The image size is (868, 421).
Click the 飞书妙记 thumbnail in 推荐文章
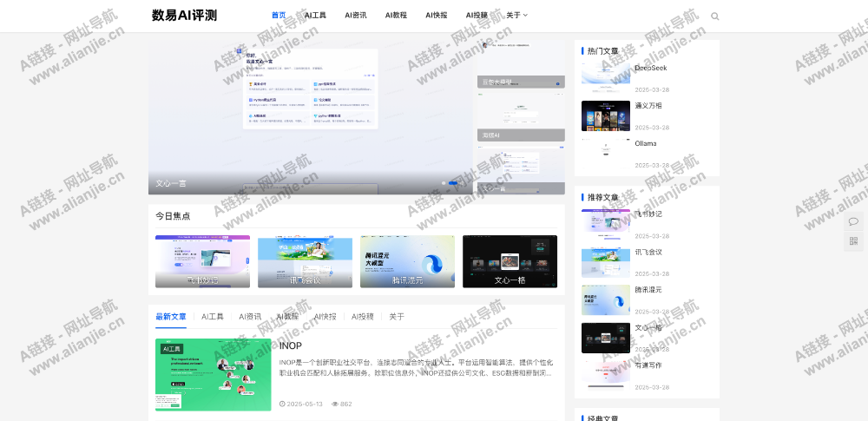606,224
